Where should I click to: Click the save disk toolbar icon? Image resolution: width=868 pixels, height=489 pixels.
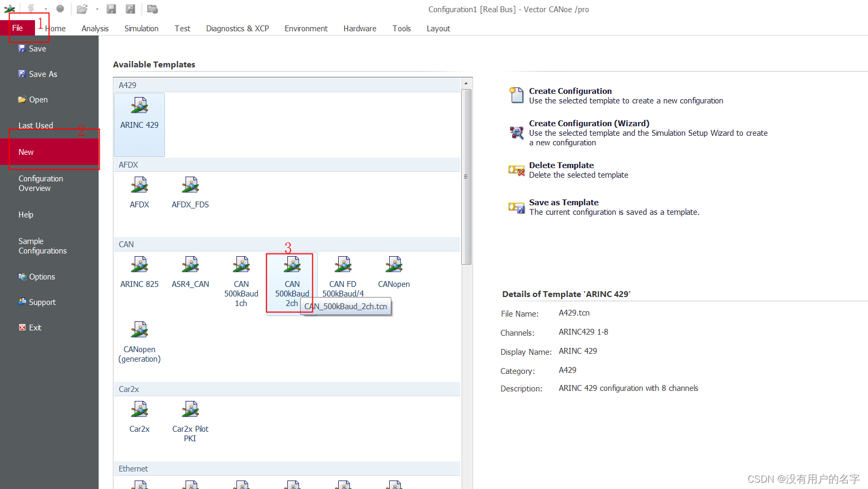click(111, 9)
